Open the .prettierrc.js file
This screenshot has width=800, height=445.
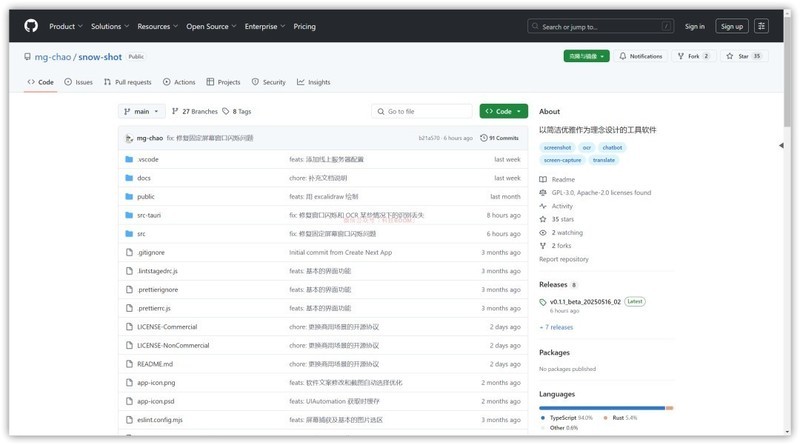coord(154,308)
